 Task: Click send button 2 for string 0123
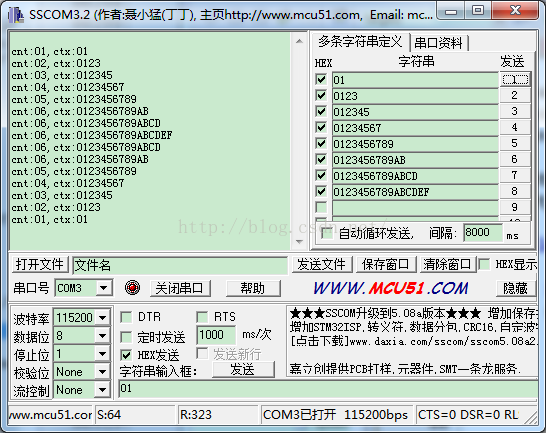click(515, 95)
